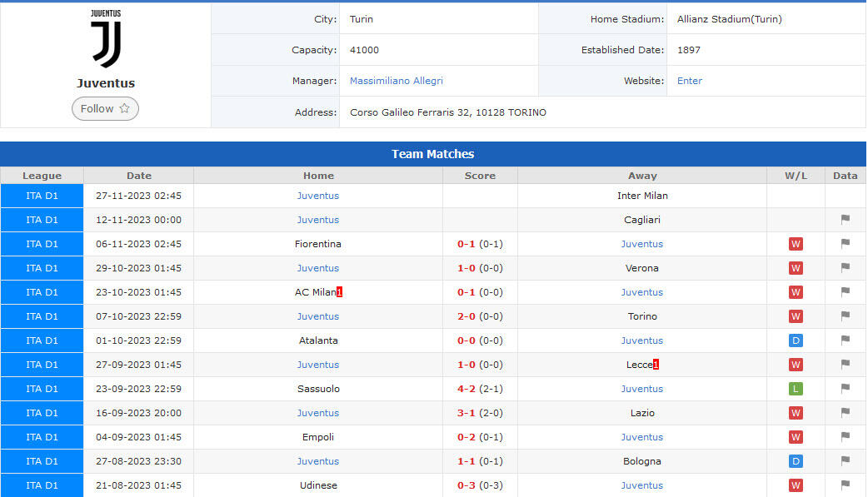The height and width of the screenshot is (497, 868).
Task: Click Juventus home link in Inter Milan row
Action: tap(318, 196)
